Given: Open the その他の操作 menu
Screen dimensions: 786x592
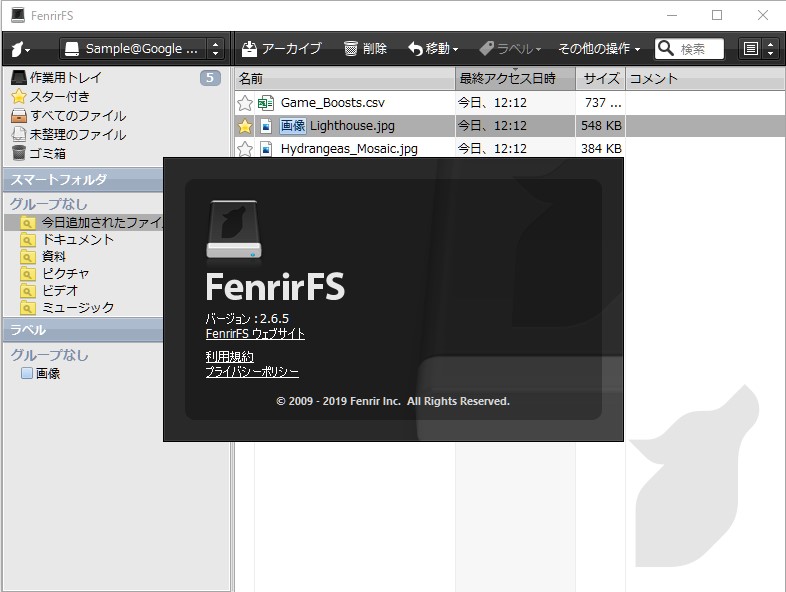Looking at the screenshot, I should pos(600,49).
